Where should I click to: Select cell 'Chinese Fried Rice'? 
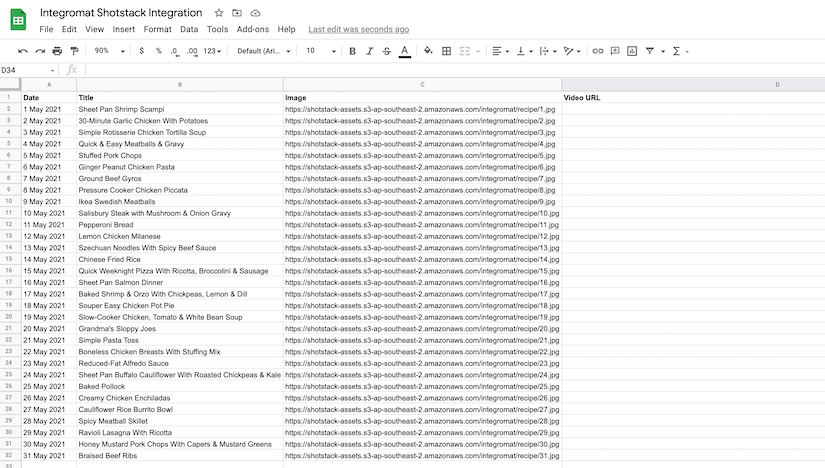[x=180, y=260]
